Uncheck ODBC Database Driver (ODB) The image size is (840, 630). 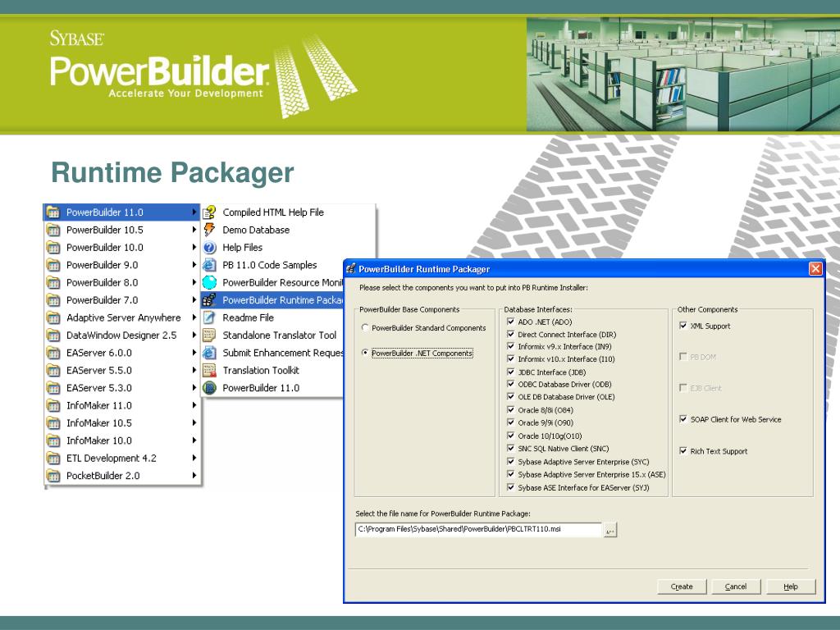pos(510,384)
